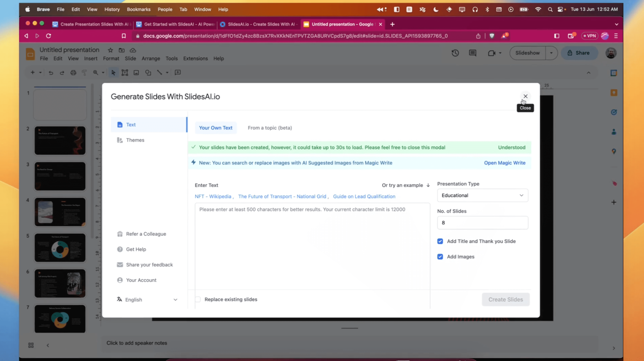Viewport: 644px width, 361px height.
Task: Click the replace images AI icon
Action: point(193,162)
